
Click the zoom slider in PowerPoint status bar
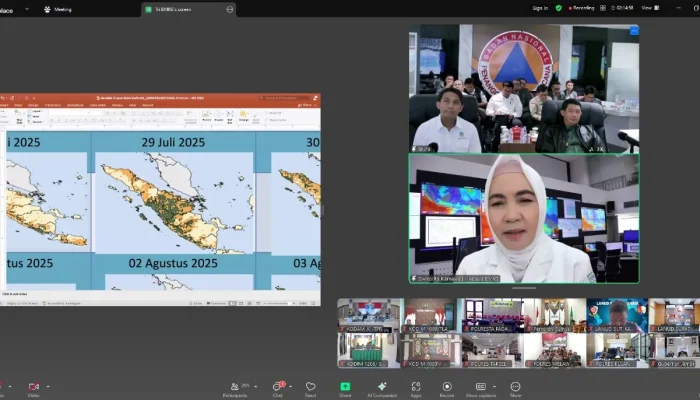[x=278, y=303]
